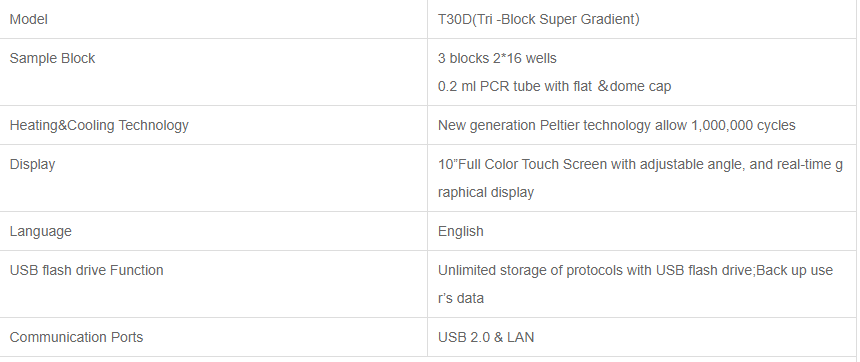
Task: Click the Display row label
Action: [32, 164]
